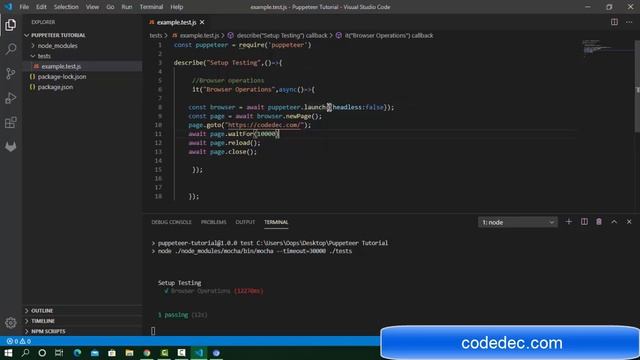Select the example.test.js editor tab

tap(176, 22)
